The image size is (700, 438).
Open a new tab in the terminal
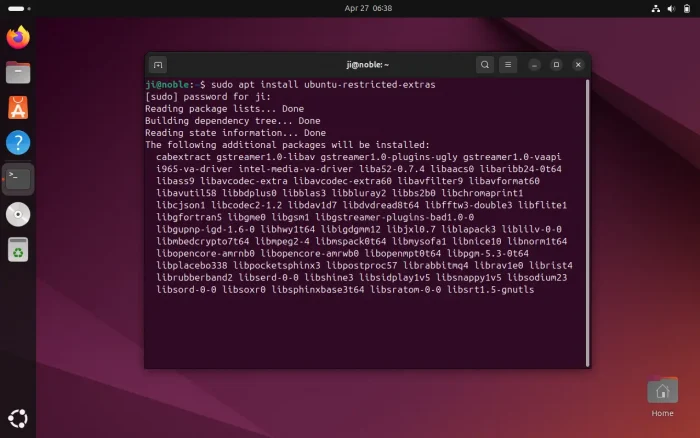(158, 65)
